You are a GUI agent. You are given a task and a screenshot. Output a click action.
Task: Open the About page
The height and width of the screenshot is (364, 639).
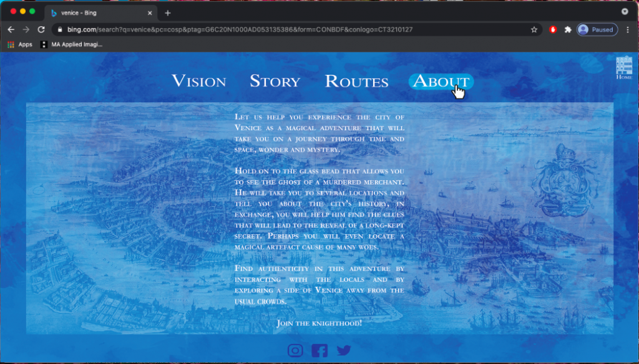pyautogui.click(x=441, y=82)
